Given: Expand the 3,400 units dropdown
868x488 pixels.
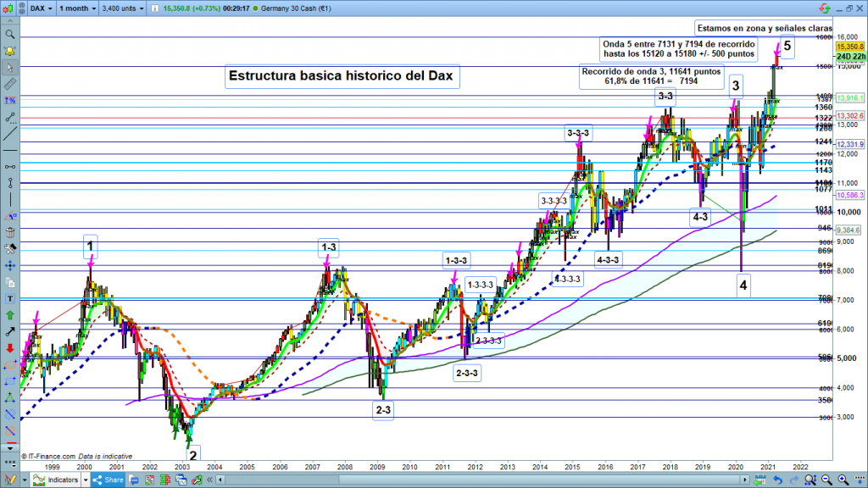Looking at the screenshot, I should pyautogui.click(x=125, y=8).
